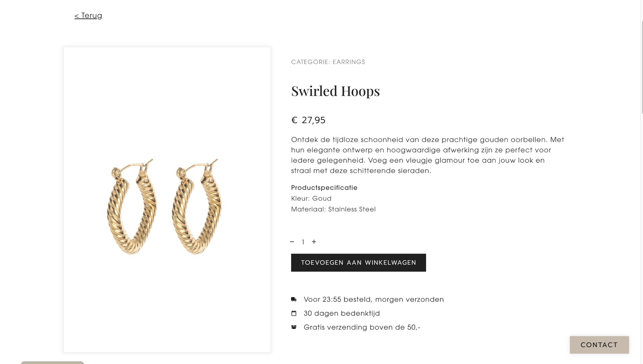The image size is (643, 364).
Task: Click the Swirled Hoops product title
Action: point(335,91)
